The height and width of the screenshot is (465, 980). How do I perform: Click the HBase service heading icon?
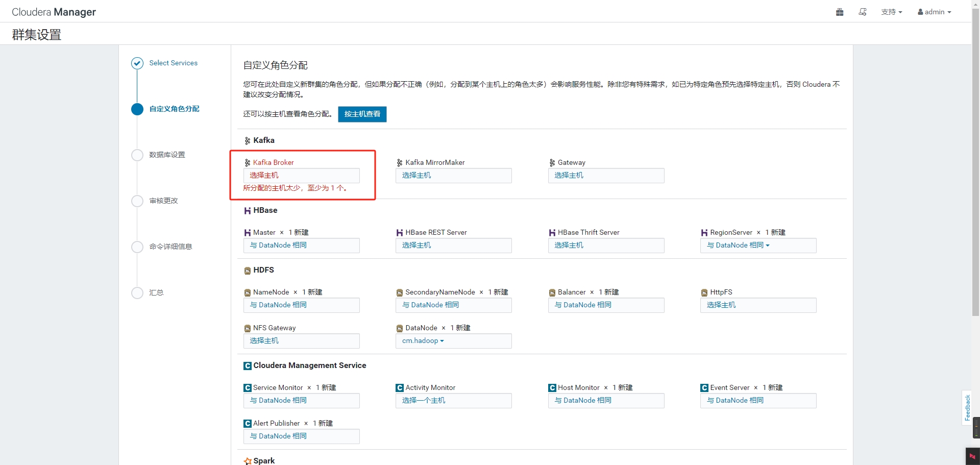tap(248, 211)
